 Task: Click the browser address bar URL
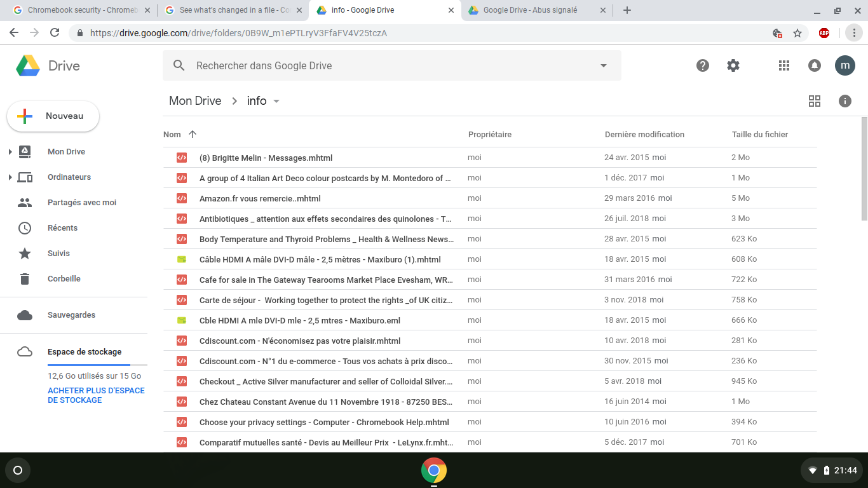[238, 33]
